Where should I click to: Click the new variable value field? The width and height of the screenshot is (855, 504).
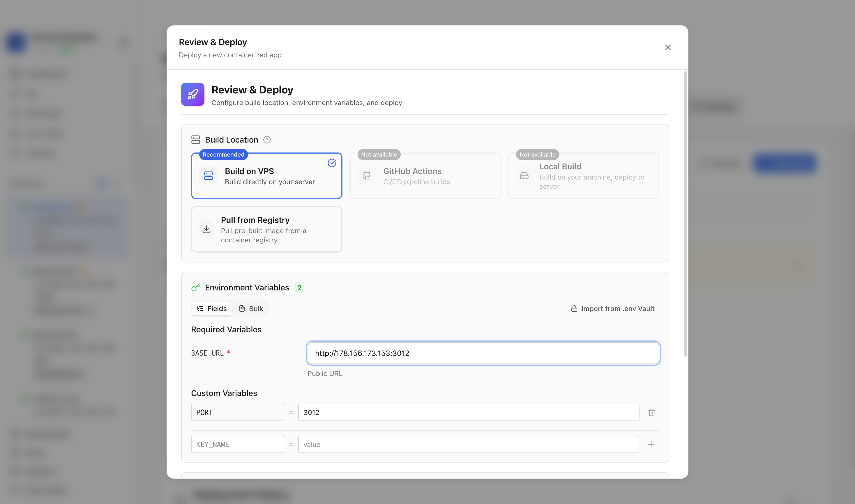tap(468, 445)
